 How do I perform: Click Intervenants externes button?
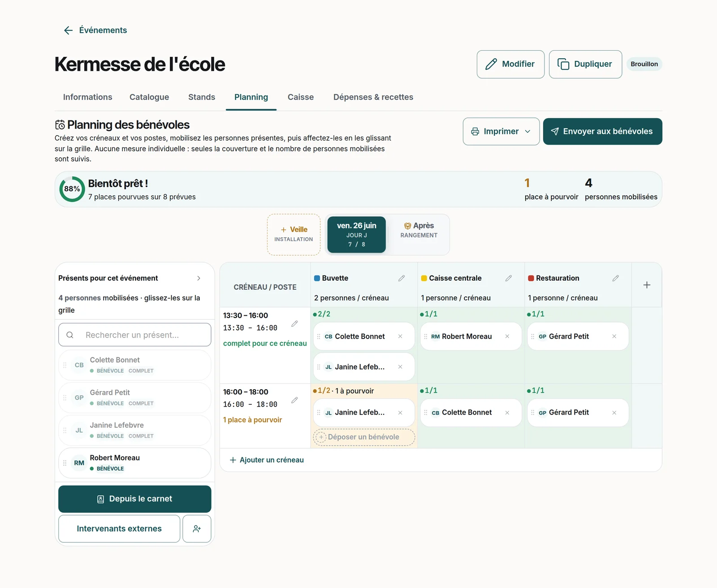(x=119, y=529)
